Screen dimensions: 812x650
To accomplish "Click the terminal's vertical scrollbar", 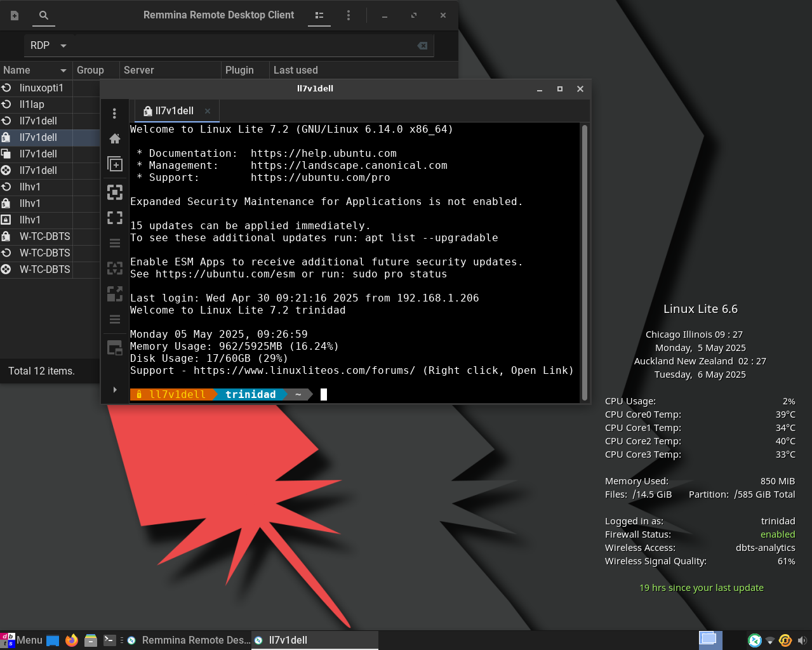I will (x=584, y=262).
